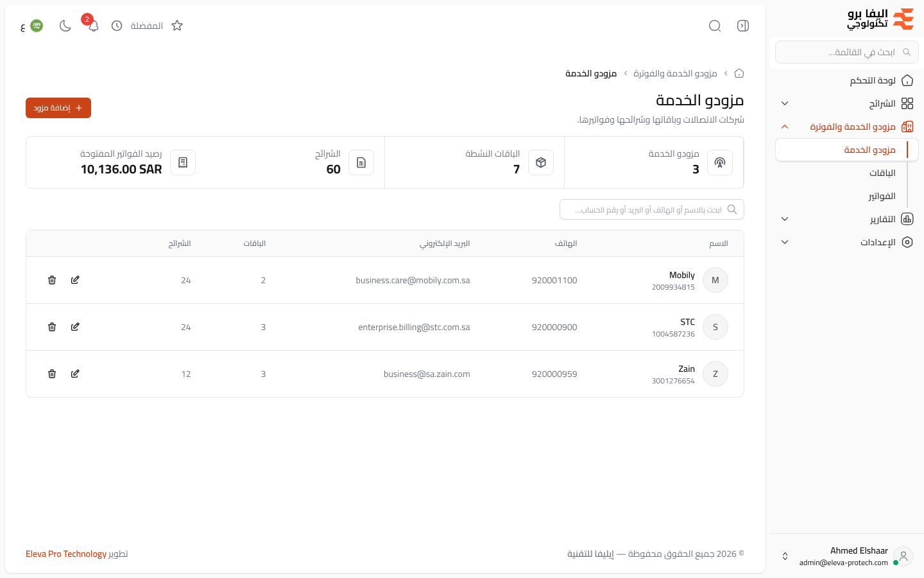Open the notifications bell

[x=93, y=26]
